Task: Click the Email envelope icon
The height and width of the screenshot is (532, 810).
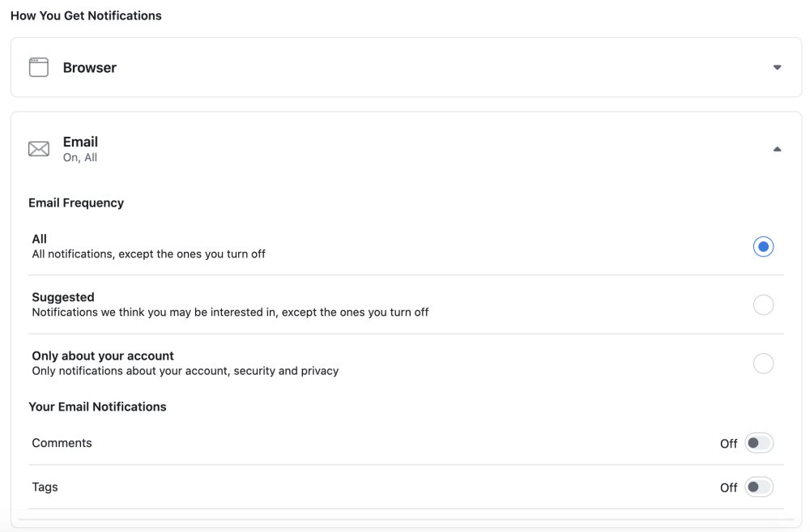Action: pos(39,149)
